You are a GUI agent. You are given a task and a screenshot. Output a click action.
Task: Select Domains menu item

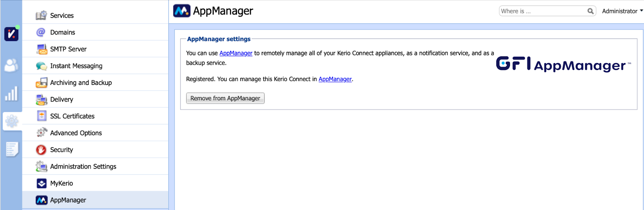(x=95, y=32)
